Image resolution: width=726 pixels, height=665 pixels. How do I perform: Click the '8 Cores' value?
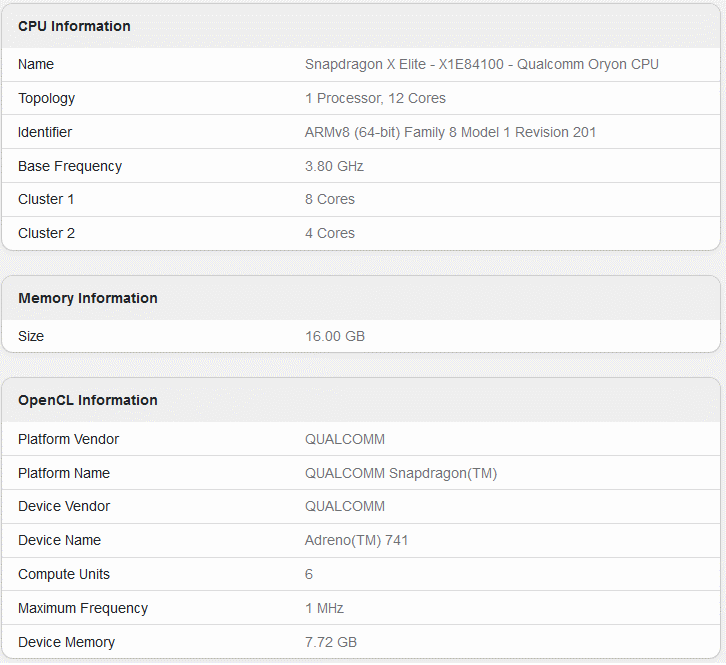point(330,199)
